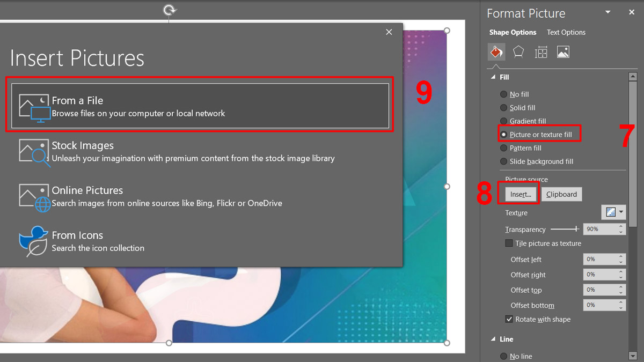Select Stock Images option
The image size is (644, 362).
199,152
